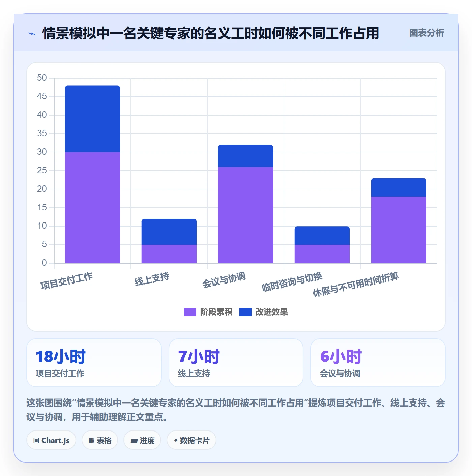Select the Chart.js tag chip
This screenshot has height=476, width=472.
[x=51, y=440]
